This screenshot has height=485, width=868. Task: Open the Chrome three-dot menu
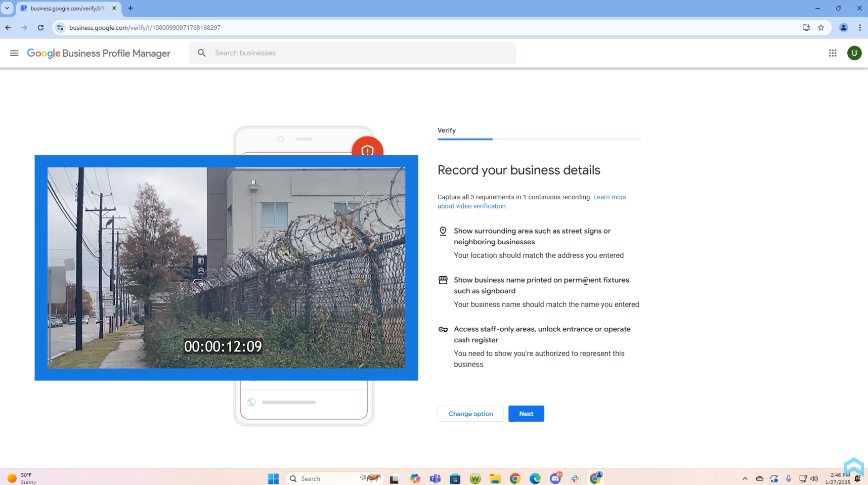tap(860, 28)
